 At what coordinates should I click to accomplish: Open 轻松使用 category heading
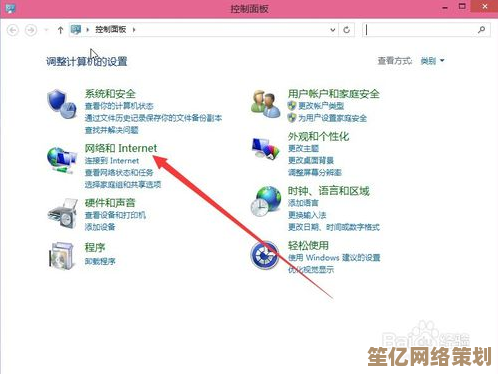tap(308, 246)
